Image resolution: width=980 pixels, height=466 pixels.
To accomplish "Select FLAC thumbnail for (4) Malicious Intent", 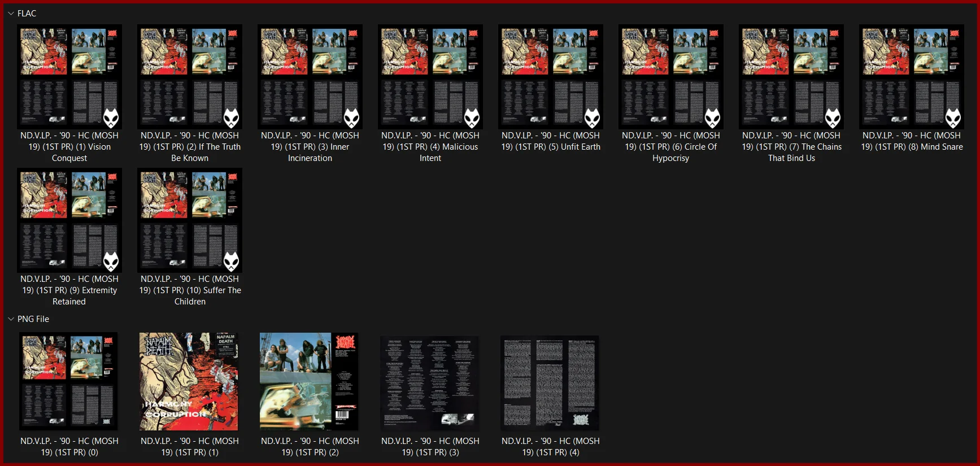I will [430, 77].
